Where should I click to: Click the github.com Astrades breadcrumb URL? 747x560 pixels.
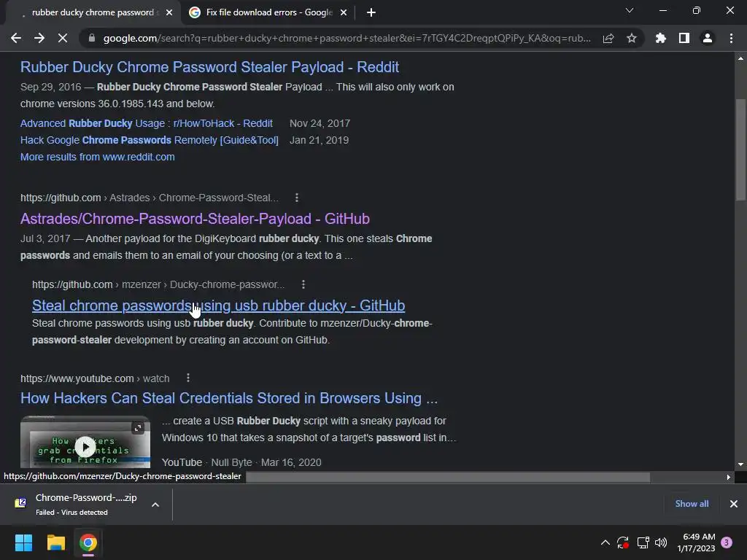pos(149,198)
